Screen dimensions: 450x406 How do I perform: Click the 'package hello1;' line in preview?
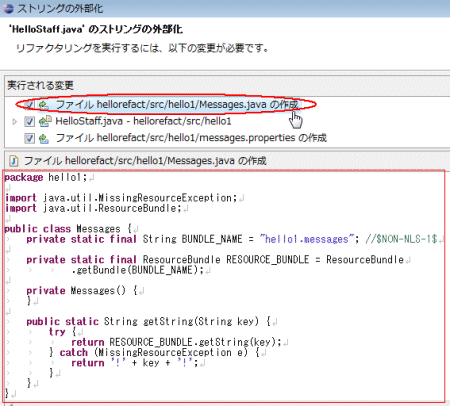46,177
